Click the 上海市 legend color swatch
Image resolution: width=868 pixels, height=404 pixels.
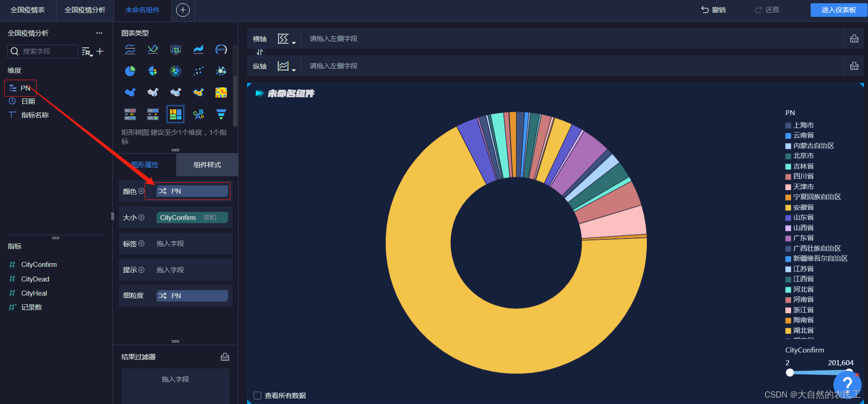click(x=788, y=126)
